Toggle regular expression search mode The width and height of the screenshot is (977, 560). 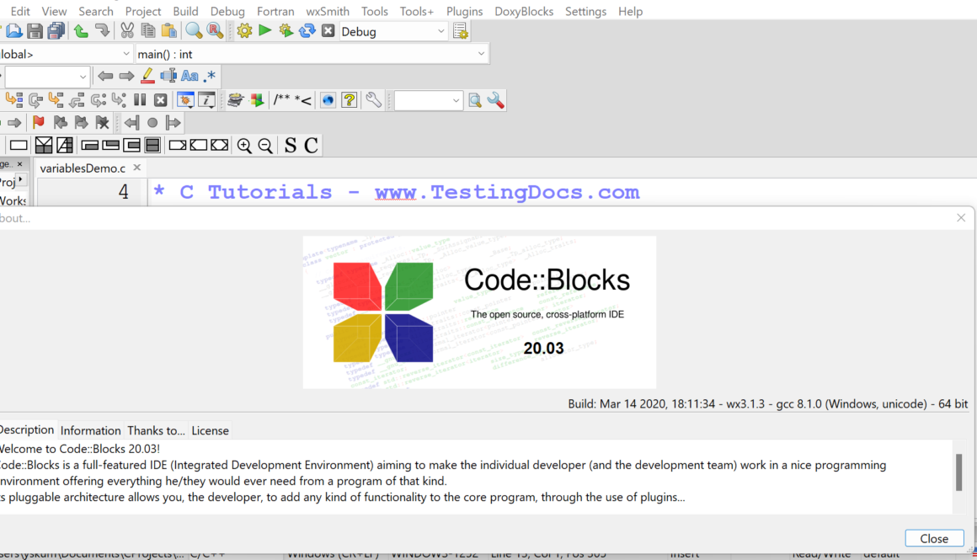(x=210, y=76)
